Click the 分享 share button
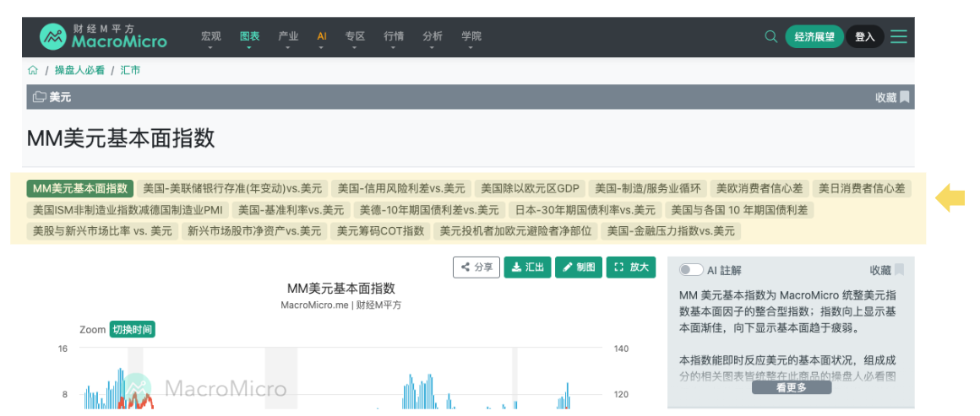980x416 pixels. (476, 267)
